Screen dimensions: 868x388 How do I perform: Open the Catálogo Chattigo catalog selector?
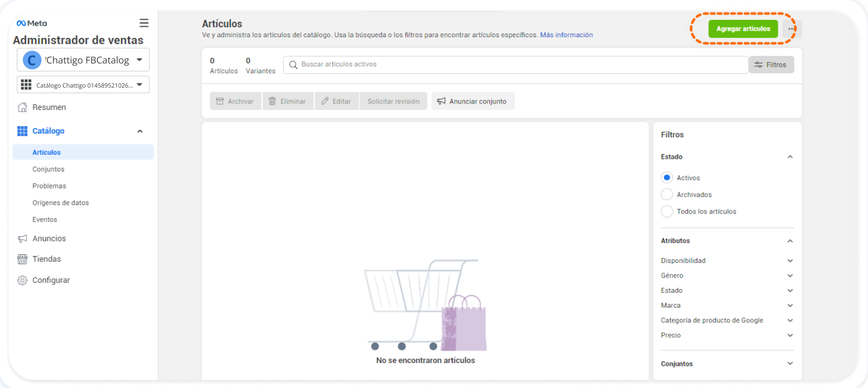click(x=83, y=85)
